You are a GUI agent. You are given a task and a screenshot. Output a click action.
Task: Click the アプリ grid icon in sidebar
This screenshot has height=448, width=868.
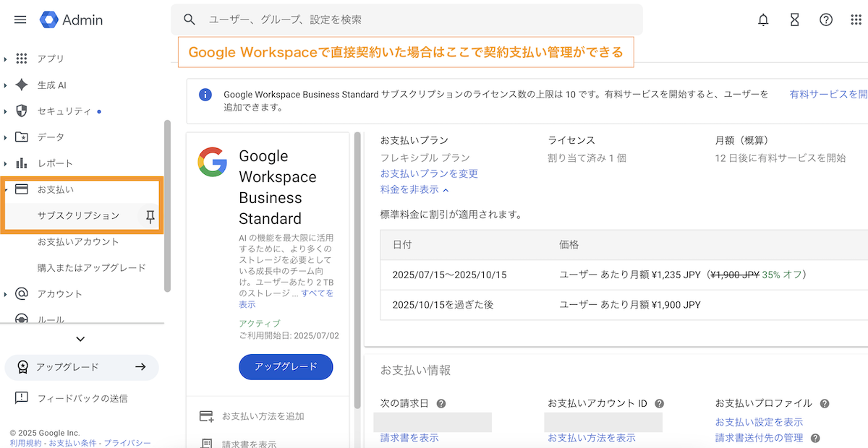(22, 59)
